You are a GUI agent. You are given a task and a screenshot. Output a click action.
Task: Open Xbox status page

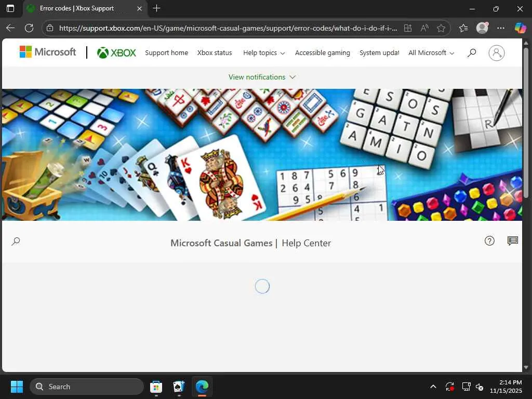(x=215, y=52)
